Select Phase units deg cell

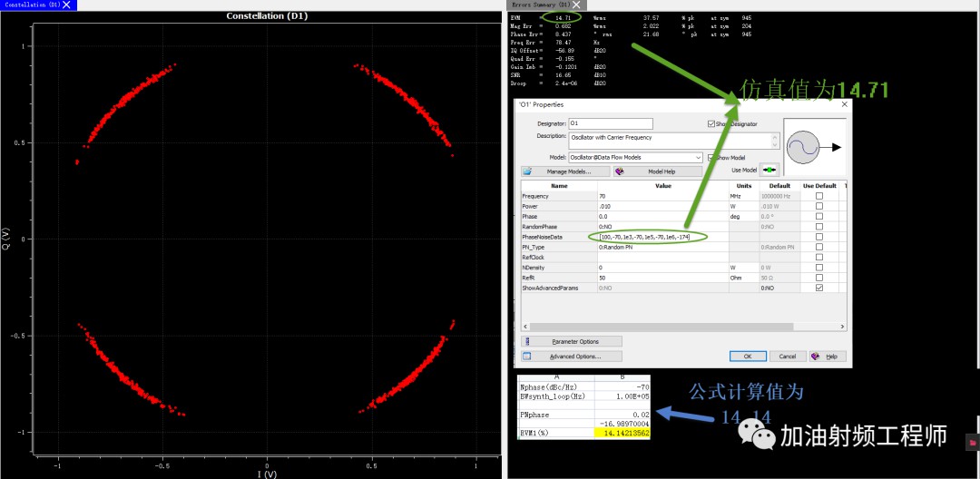click(744, 216)
